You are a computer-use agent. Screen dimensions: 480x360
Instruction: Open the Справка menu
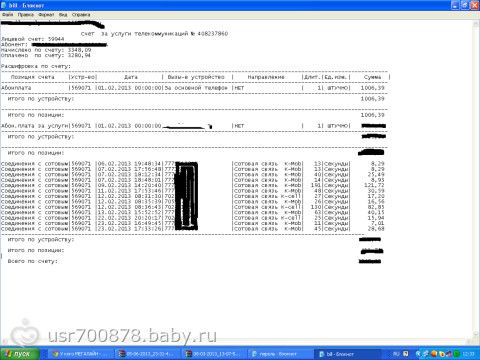[x=81, y=15]
